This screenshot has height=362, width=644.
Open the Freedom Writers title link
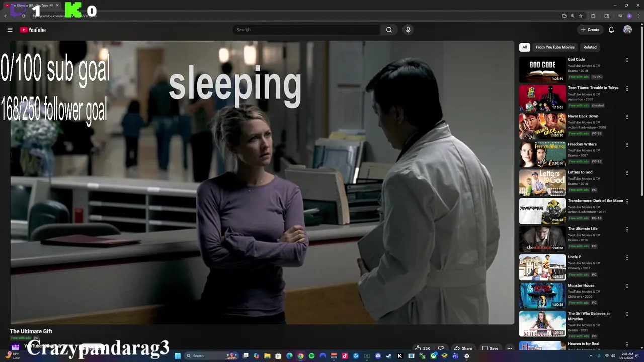[582, 144]
